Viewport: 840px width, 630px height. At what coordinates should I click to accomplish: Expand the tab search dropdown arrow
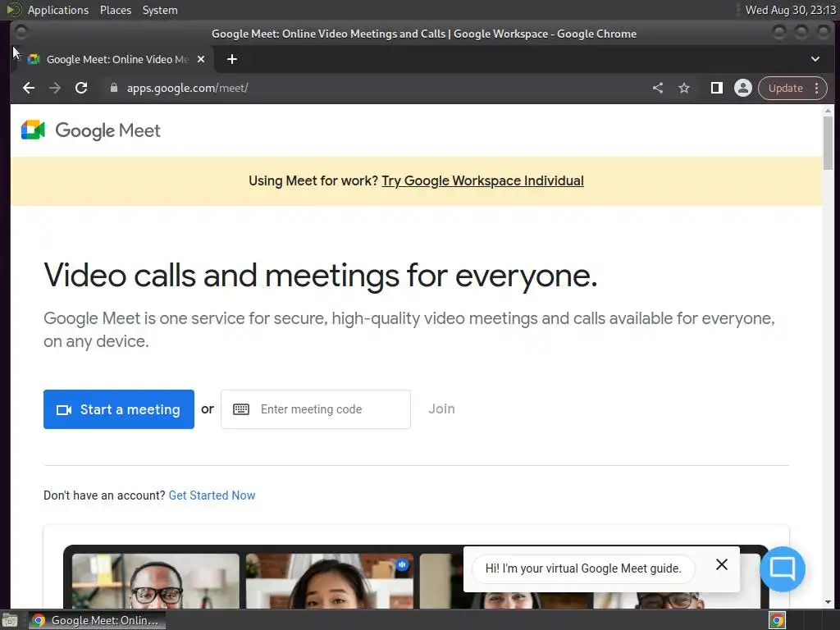tap(815, 59)
